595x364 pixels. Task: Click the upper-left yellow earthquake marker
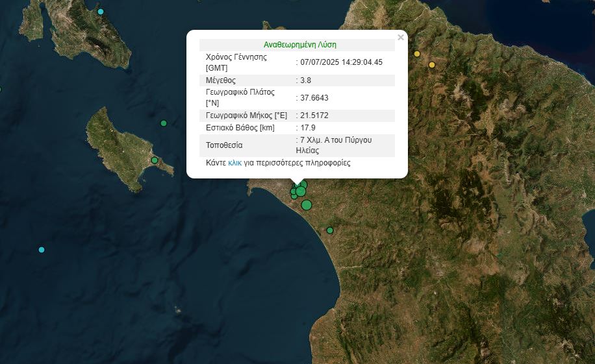point(417,54)
